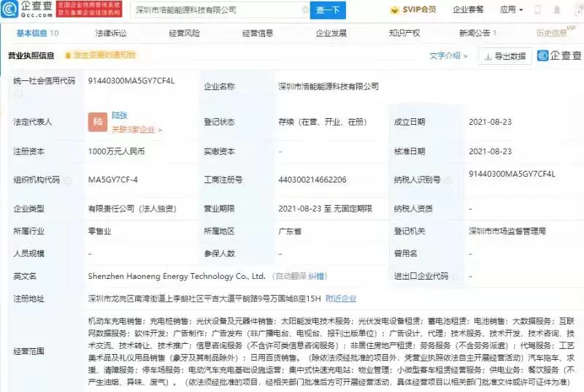
Task: Open 陆强 legal representative link
Action: pos(120,115)
